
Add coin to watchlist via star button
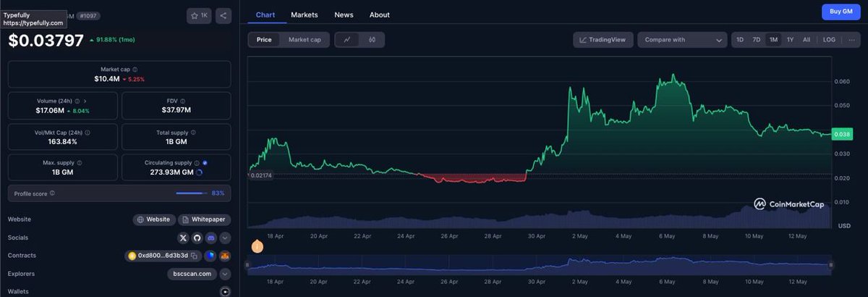click(x=198, y=14)
